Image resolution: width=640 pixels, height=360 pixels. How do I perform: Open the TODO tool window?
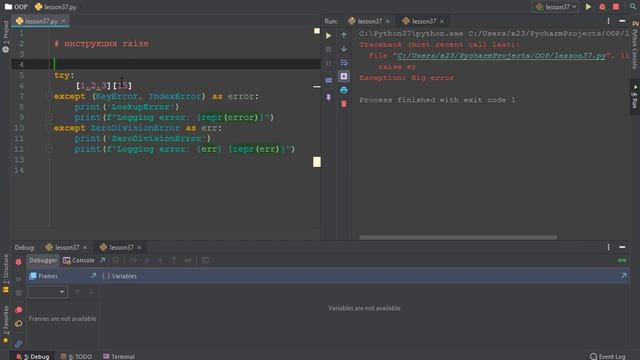76,356
